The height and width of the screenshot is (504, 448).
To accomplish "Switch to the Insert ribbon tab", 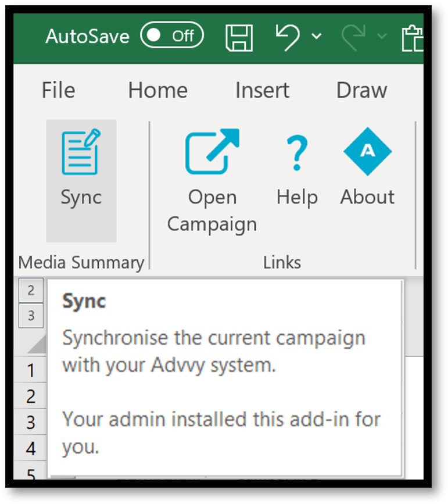I will click(262, 90).
